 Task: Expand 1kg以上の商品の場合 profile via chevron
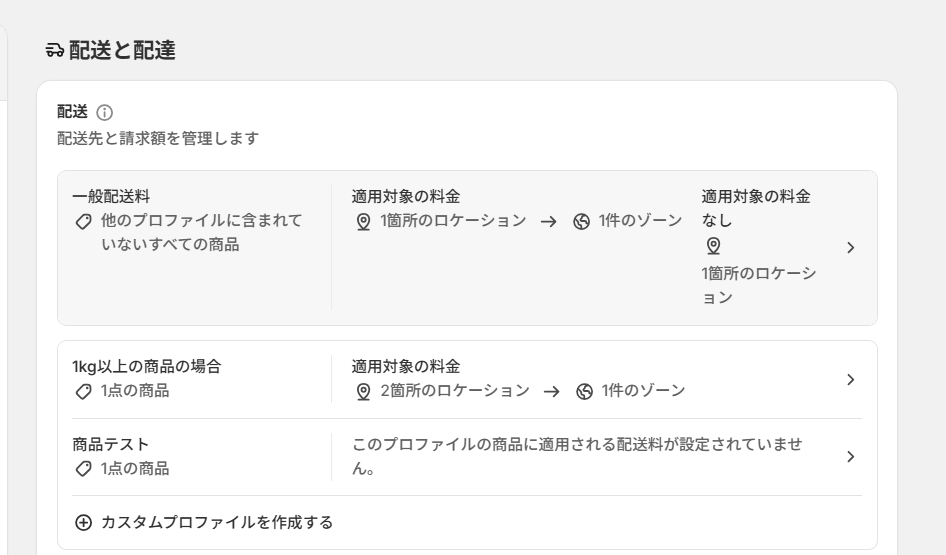point(851,379)
